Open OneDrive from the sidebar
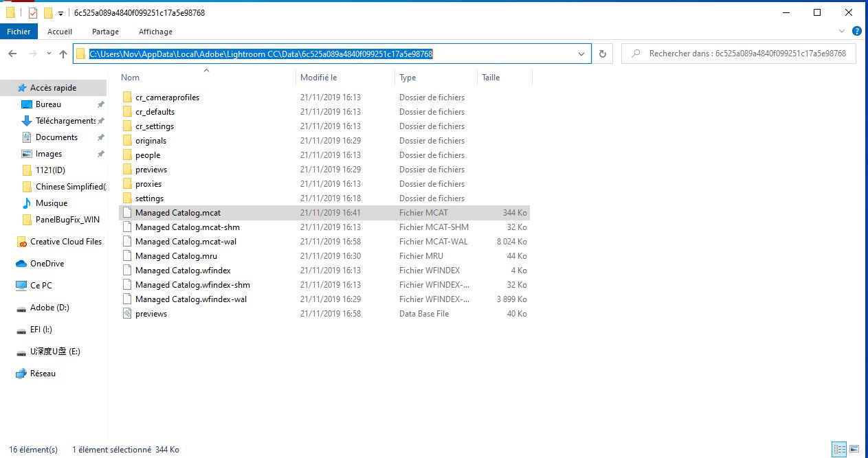 click(x=49, y=263)
